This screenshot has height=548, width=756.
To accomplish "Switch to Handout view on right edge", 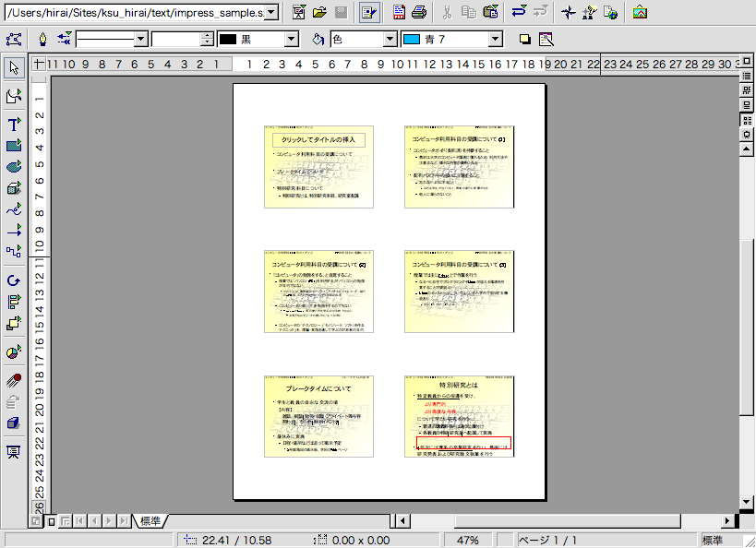I will coord(747,120).
